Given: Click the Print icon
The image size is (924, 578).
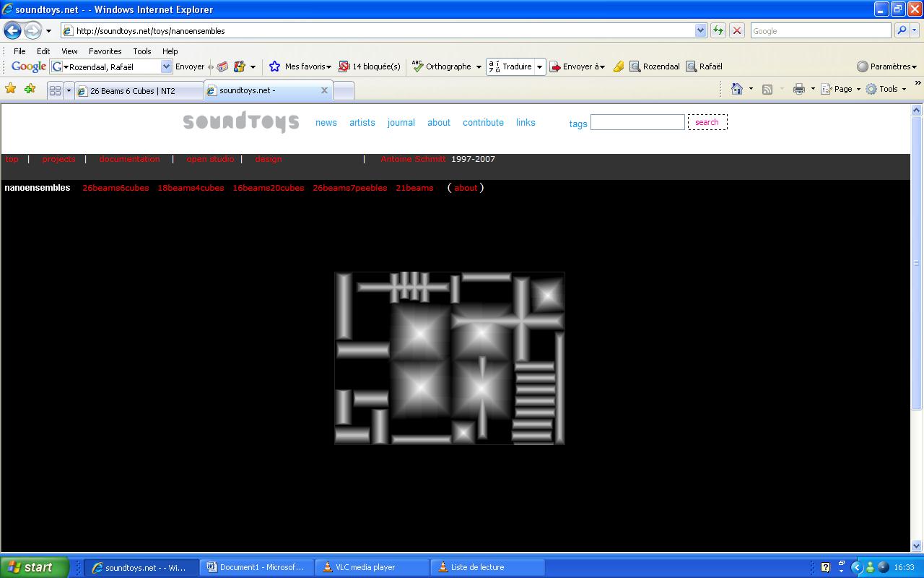Looking at the screenshot, I should (x=799, y=89).
